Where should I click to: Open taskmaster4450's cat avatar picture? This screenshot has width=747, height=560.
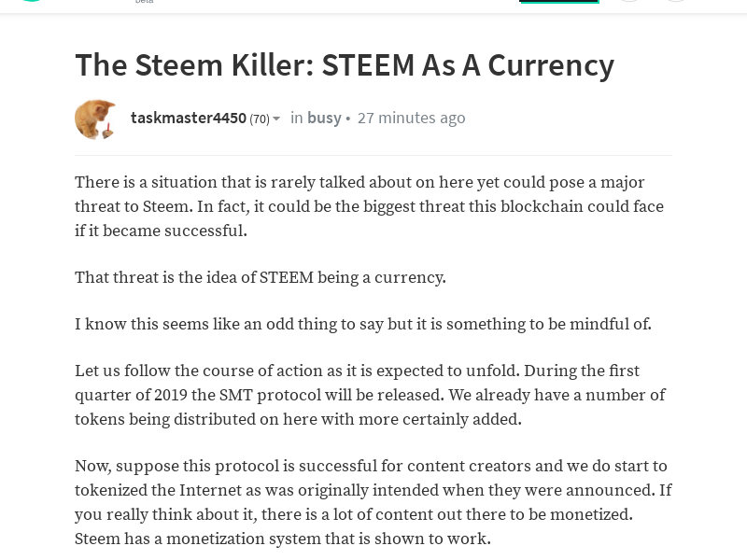[95, 119]
